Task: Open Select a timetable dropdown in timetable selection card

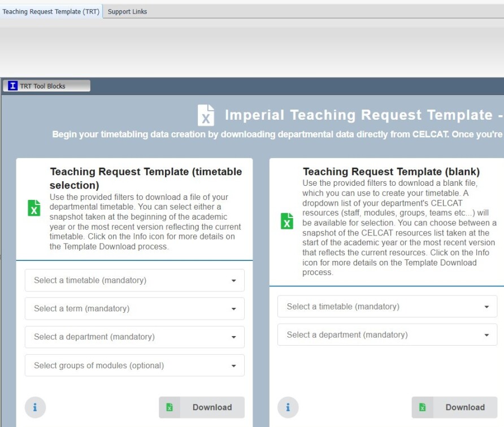Action: click(x=134, y=280)
